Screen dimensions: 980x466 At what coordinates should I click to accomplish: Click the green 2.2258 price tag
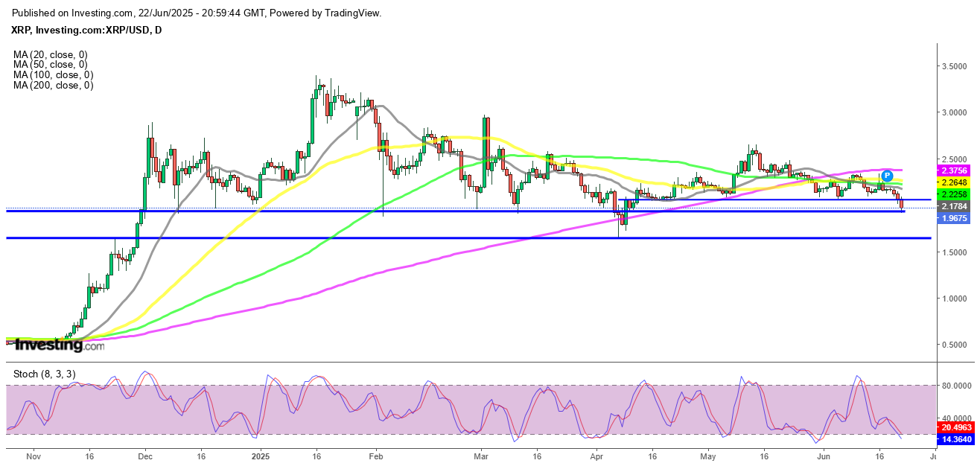pos(952,194)
